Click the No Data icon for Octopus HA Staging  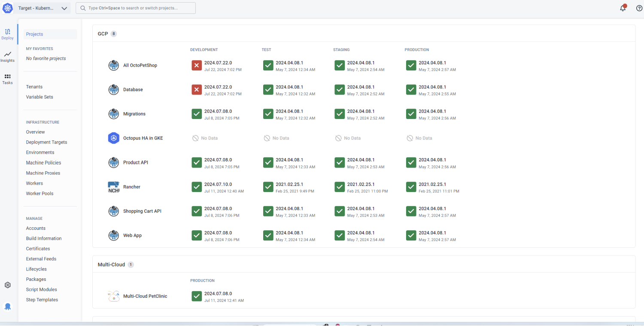(x=339, y=138)
